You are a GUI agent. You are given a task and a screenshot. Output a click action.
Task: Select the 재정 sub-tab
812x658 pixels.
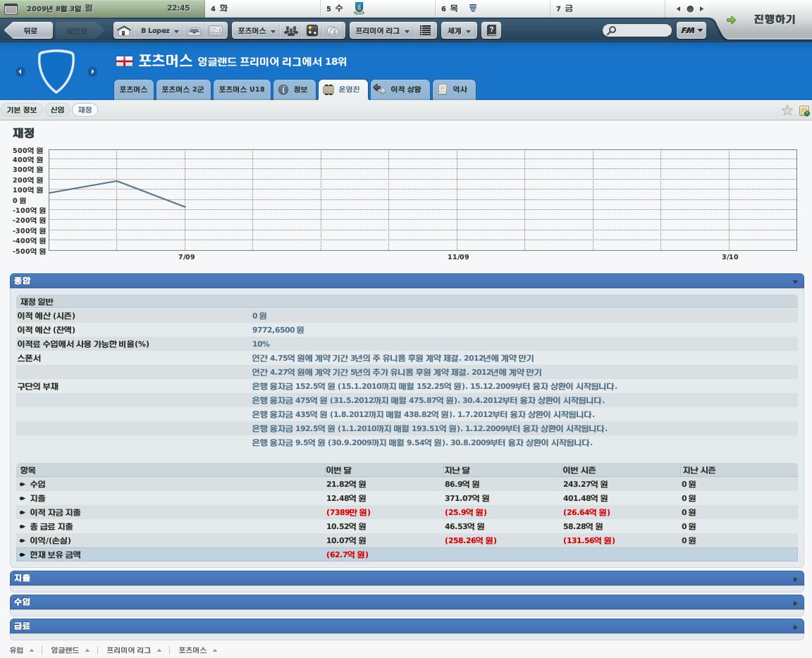click(85, 110)
